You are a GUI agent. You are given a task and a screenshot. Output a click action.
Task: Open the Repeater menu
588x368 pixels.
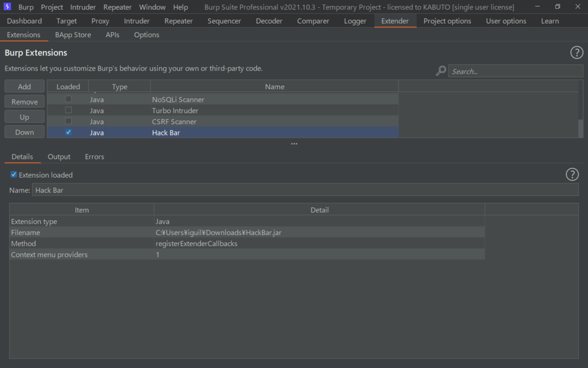(x=118, y=7)
